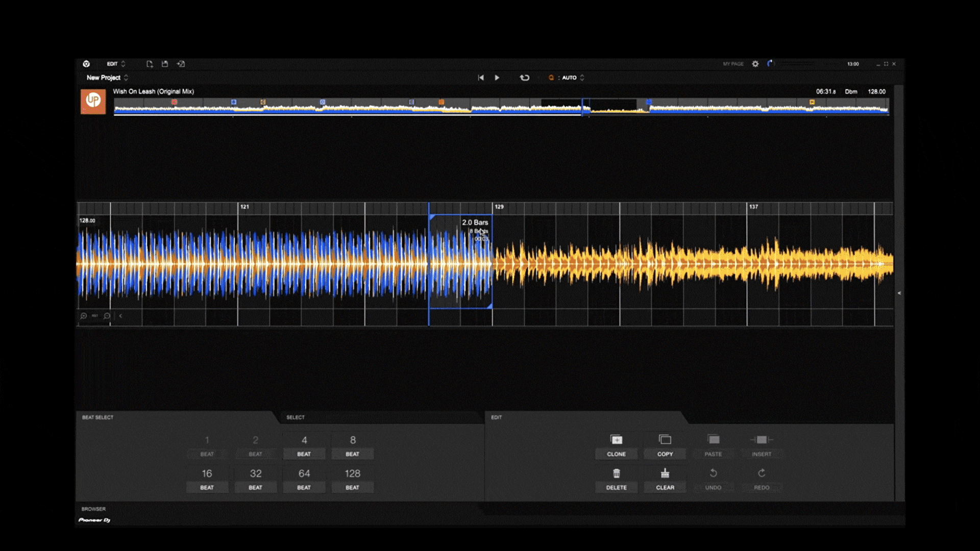Click the Delete trash icon
Viewport: 980px width, 551px height.
[x=617, y=473]
